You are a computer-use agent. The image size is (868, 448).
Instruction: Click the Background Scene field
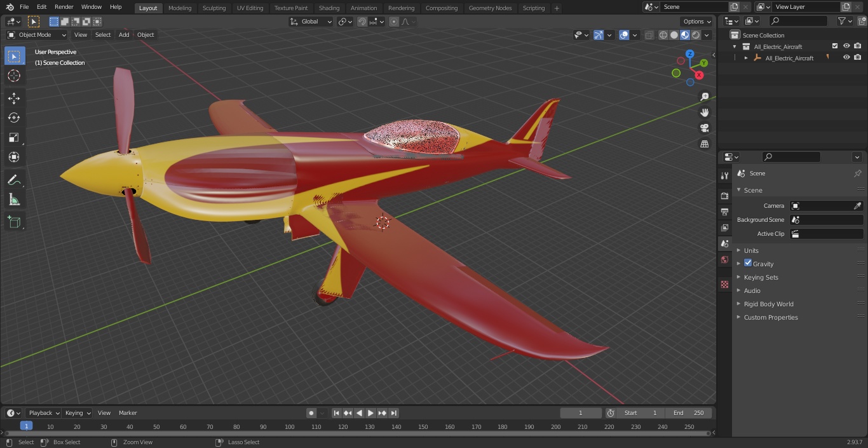(826, 220)
